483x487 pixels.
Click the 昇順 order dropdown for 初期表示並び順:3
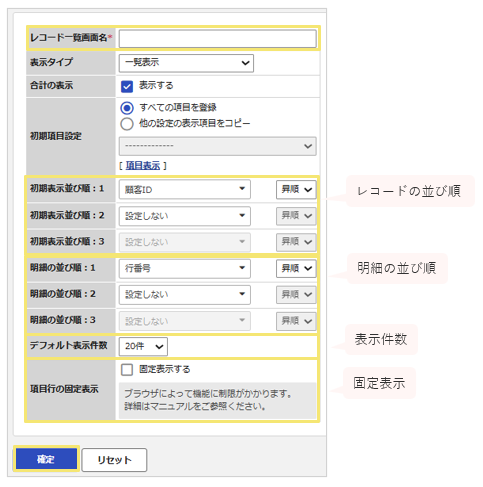point(296,242)
